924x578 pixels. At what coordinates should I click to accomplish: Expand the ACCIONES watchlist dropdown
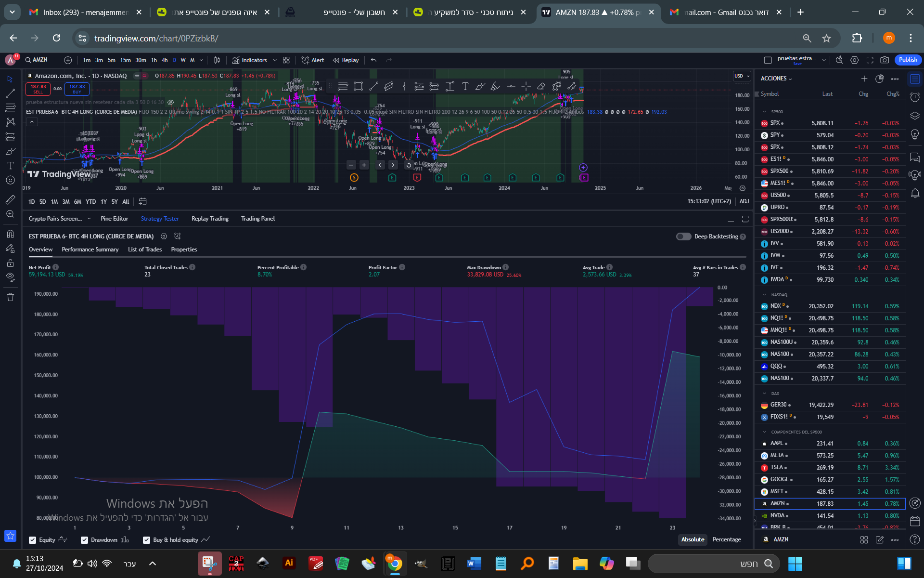click(x=776, y=79)
